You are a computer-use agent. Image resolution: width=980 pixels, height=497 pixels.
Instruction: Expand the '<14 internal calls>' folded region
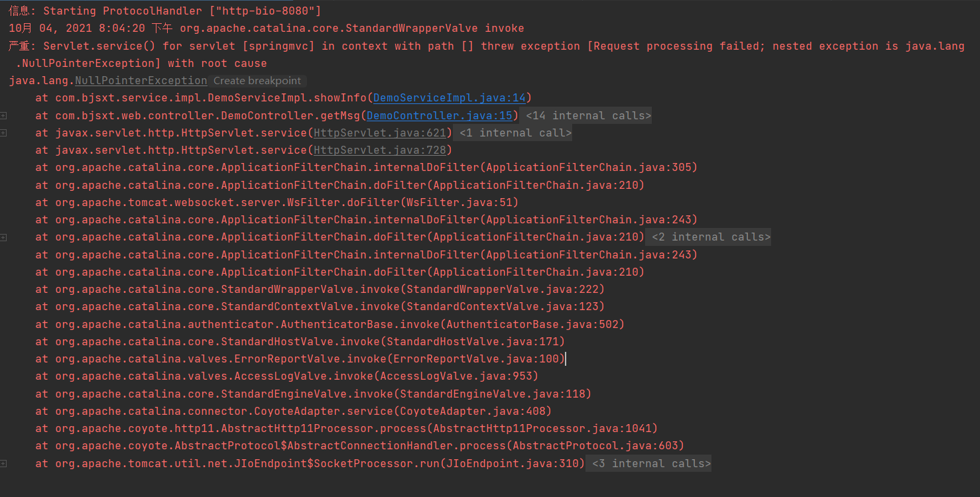pos(588,116)
